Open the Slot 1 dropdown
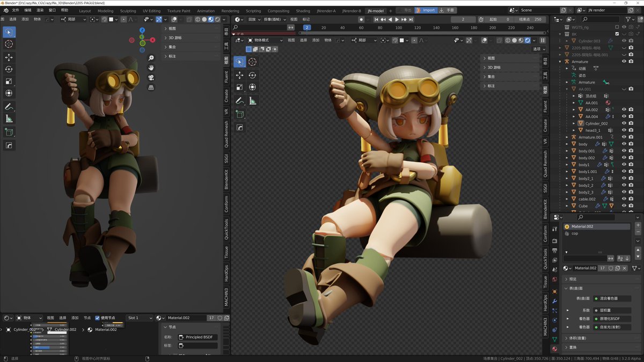Viewport: 644px width, 362px height. click(141, 317)
